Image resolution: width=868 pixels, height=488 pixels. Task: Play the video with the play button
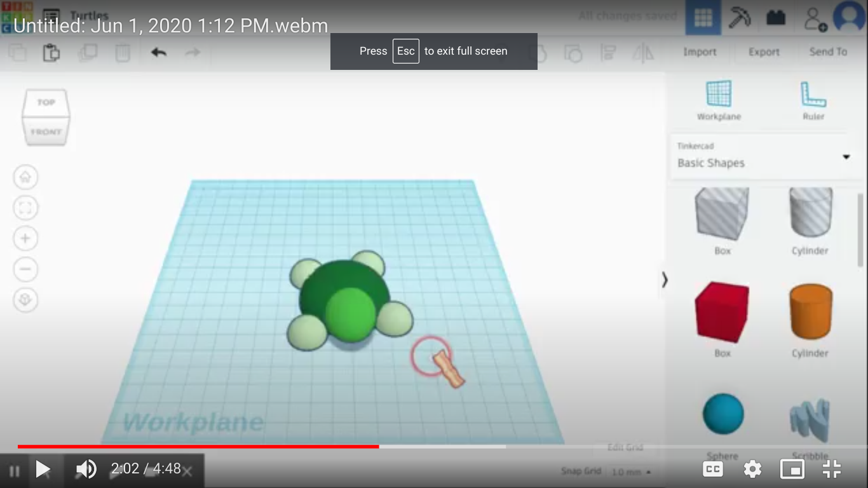pyautogui.click(x=43, y=470)
